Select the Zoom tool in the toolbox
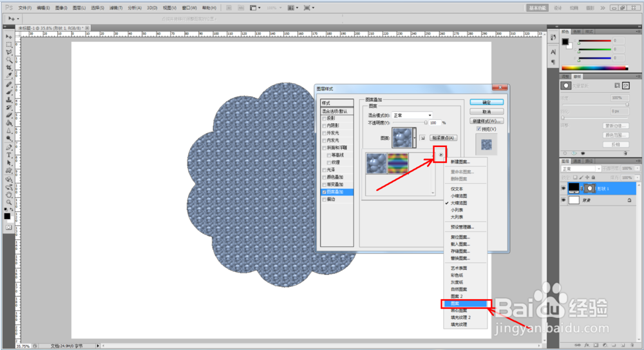The image size is (644, 350). pyautogui.click(x=8, y=202)
